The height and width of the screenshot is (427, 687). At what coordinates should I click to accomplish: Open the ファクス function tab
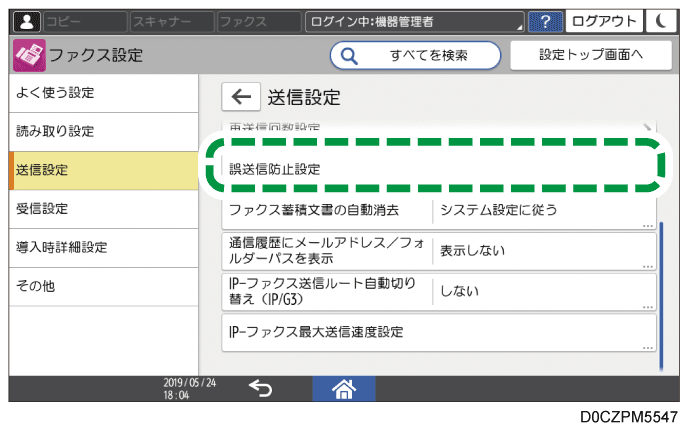click(259, 21)
